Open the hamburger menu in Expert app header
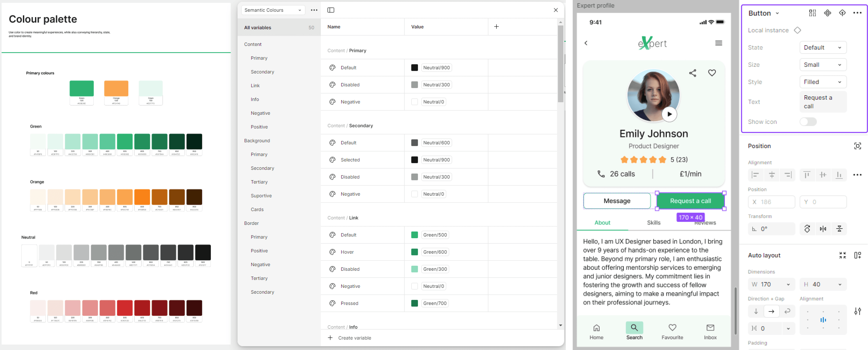Viewport: 868px width, 350px height. pos(718,43)
